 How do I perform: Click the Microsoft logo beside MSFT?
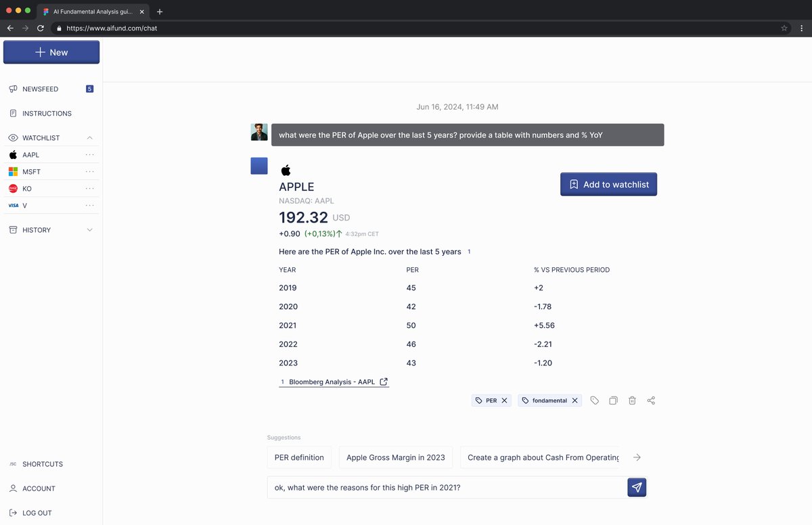pos(13,172)
